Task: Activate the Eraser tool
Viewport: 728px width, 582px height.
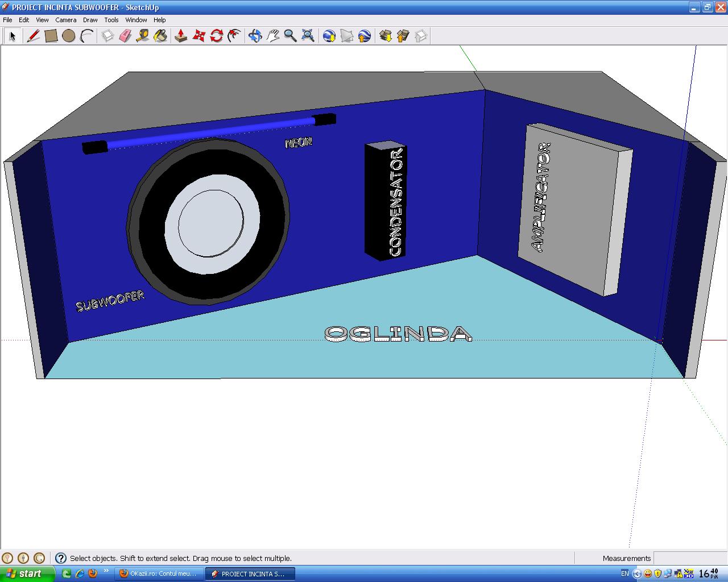Action: tap(125, 36)
